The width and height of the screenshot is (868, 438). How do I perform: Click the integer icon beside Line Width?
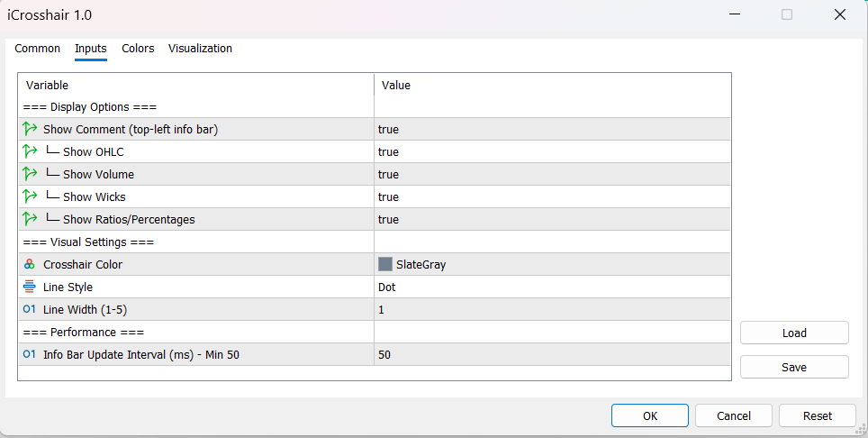(x=30, y=309)
